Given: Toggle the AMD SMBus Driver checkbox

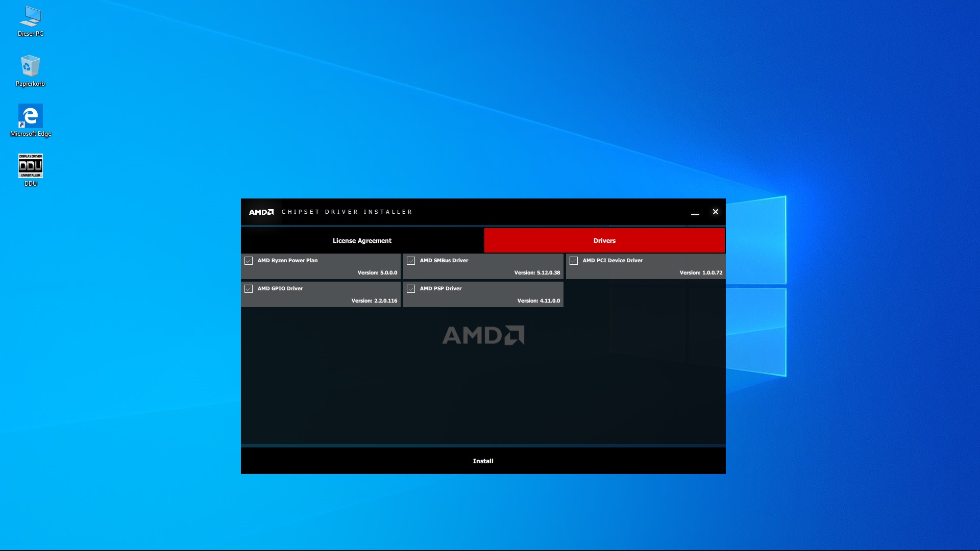Looking at the screenshot, I should (x=411, y=261).
